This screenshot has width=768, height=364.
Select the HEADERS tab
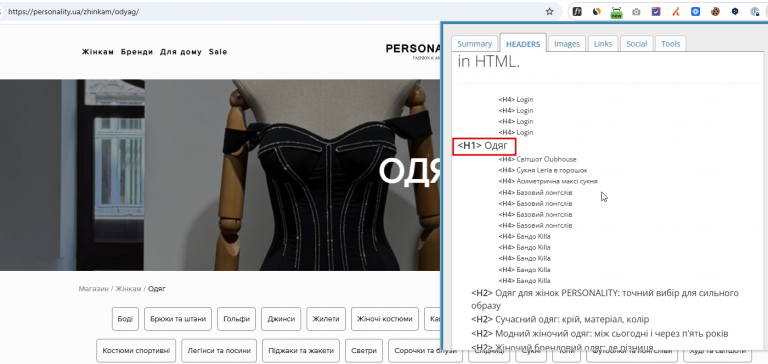523,44
